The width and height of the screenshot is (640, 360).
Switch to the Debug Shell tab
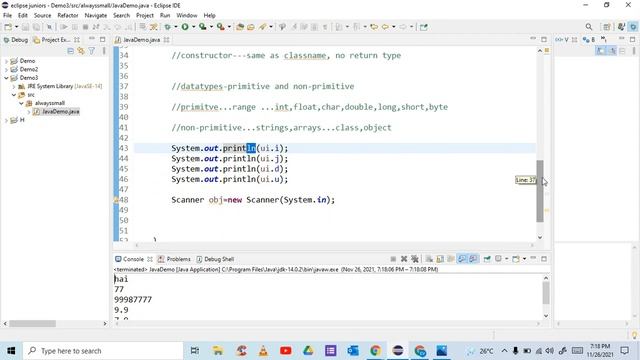pyautogui.click(x=215, y=259)
